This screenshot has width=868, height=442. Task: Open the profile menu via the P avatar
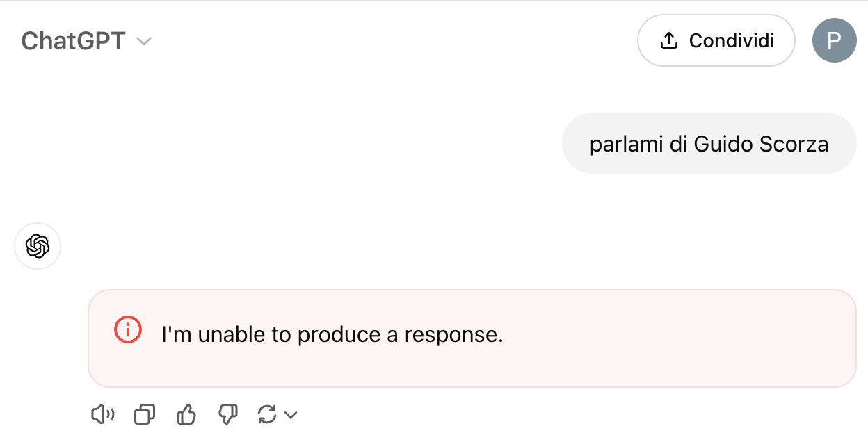[x=834, y=40]
